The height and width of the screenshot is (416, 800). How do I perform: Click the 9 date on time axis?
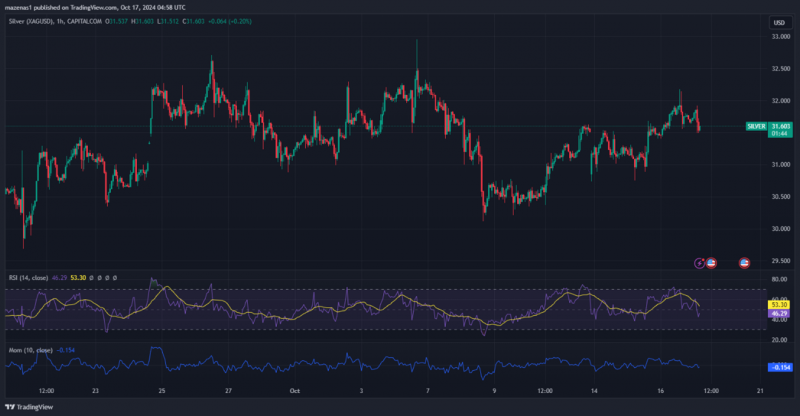494,391
